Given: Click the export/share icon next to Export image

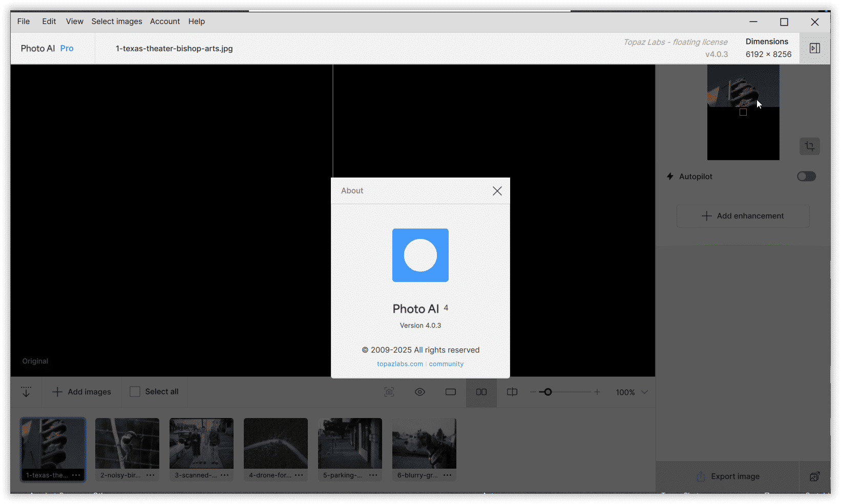Looking at the screenshot, I should [x=814, y=476].
